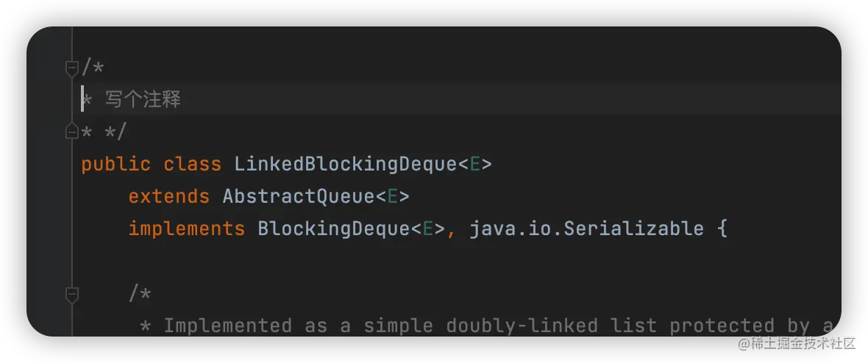Select the LinkedBlockingDeque class name
This screenshot has height=363, width=868.
(x=345, y=164)
